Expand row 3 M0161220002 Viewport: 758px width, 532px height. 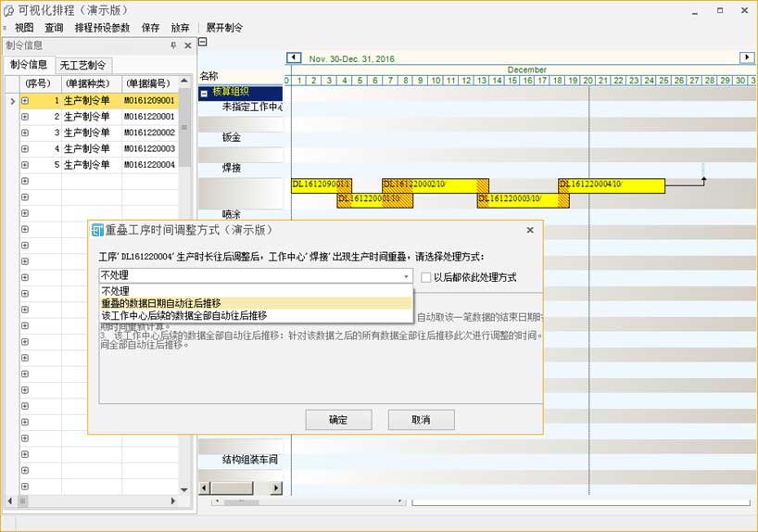point(25,133)
